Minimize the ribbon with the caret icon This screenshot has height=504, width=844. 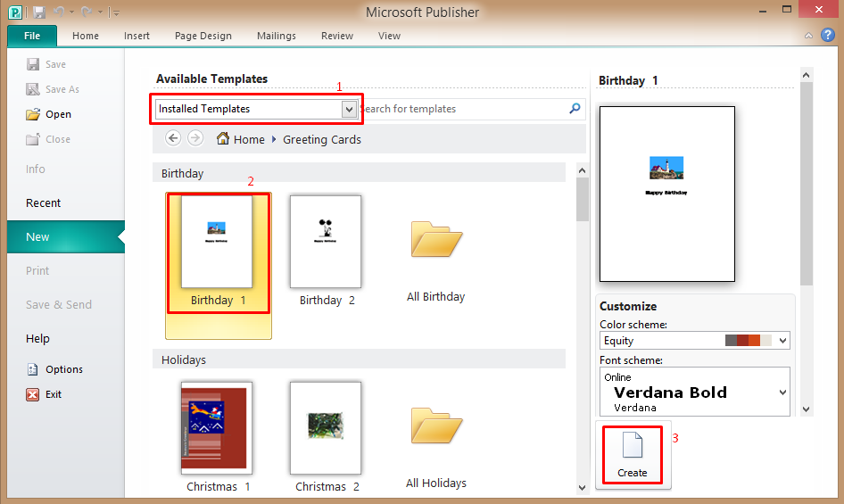[808, 36]
